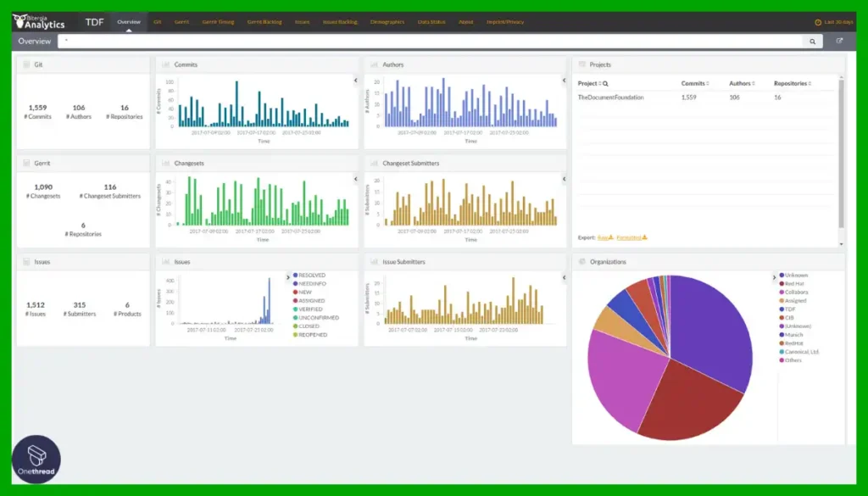Open the About link in navigation
Image resolution: width=868 pixels, height=496 pixels.
[x=466, y=22]
